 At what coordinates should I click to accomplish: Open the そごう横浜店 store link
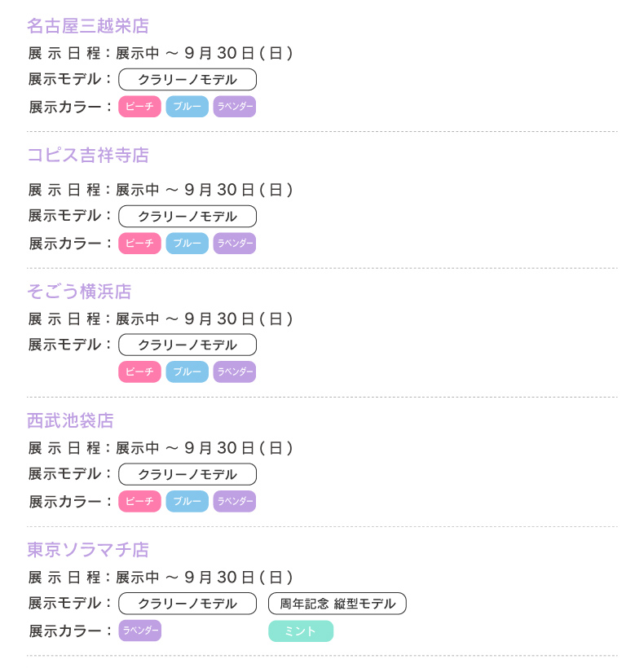click(79, 292)
